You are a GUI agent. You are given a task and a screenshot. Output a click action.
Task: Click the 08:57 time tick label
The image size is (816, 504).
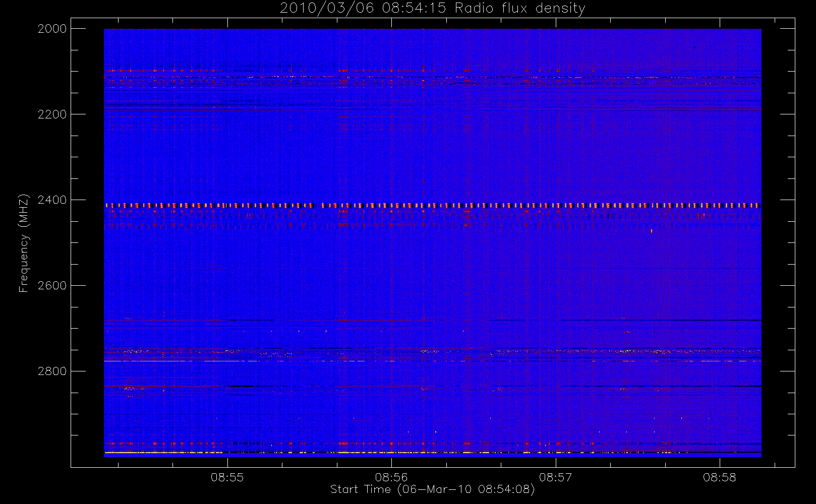555,477
